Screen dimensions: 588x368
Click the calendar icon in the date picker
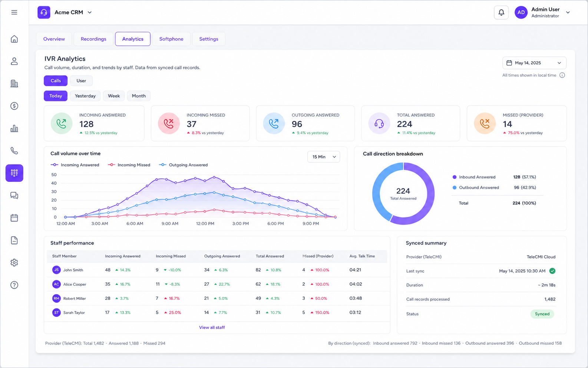(x=509, y=63)
